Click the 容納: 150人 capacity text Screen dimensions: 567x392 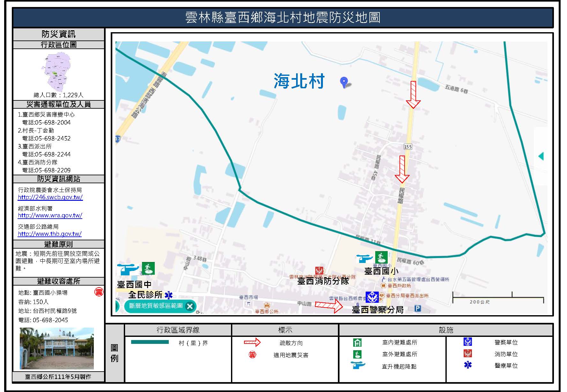tap(34, 301)
